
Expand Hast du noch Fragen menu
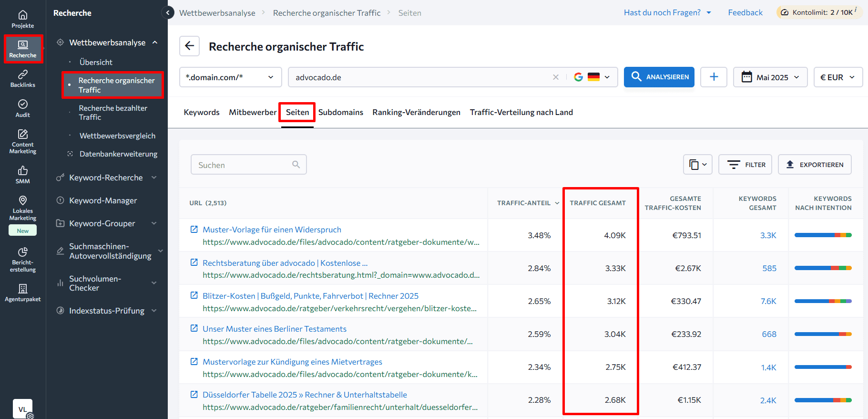[x=667, y=12]
